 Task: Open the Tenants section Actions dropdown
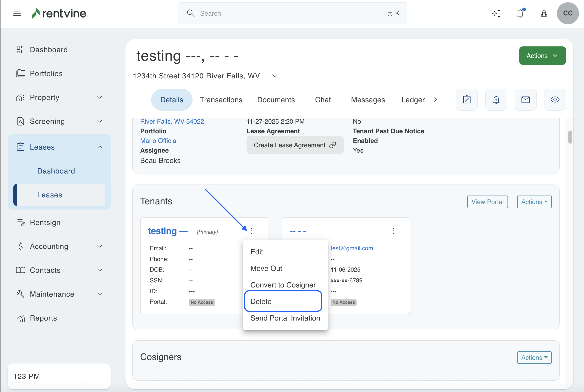534,202
